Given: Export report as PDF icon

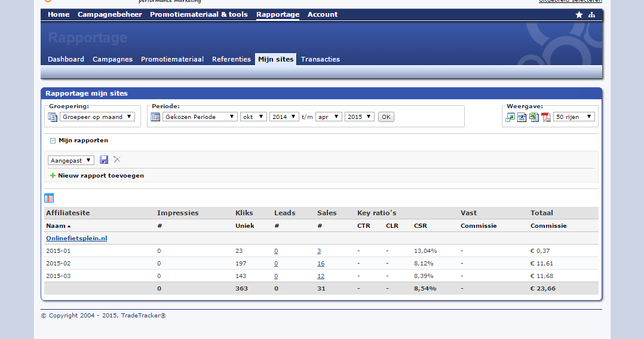Looking at the screenshot, I should [546, 117].
